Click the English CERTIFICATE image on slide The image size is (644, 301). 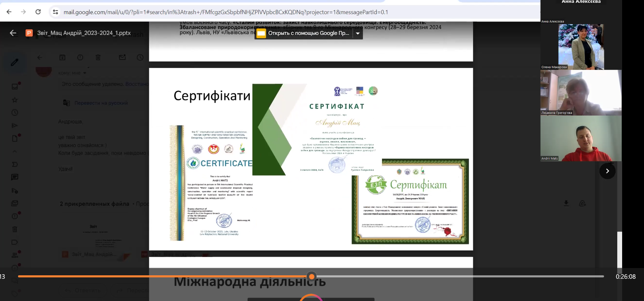pos(211,183)
